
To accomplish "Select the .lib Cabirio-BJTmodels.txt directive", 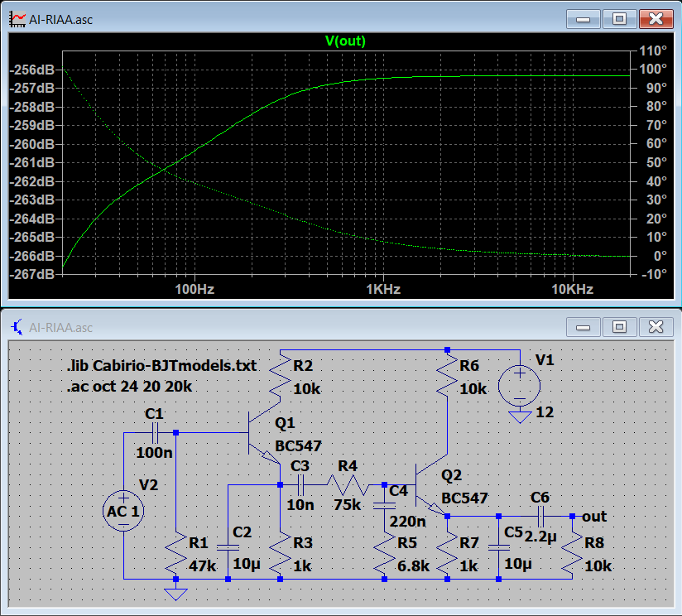I will tap(161, 366).
